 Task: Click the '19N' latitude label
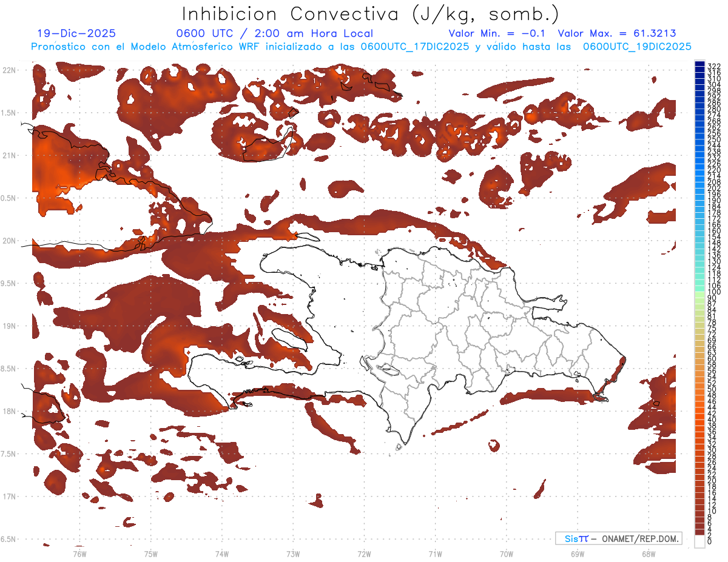pyautogui.click(x=8, y=326)
